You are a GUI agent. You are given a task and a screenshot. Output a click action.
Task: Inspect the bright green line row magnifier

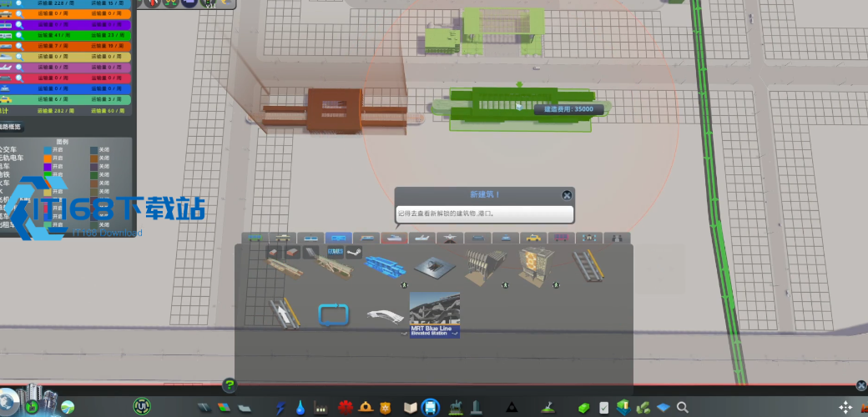click(19, 35)
